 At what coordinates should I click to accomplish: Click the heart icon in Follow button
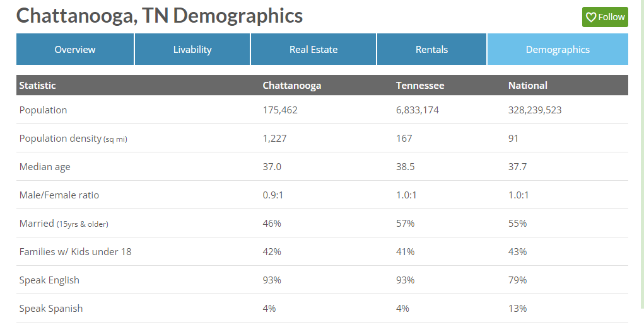click(591, 17)
